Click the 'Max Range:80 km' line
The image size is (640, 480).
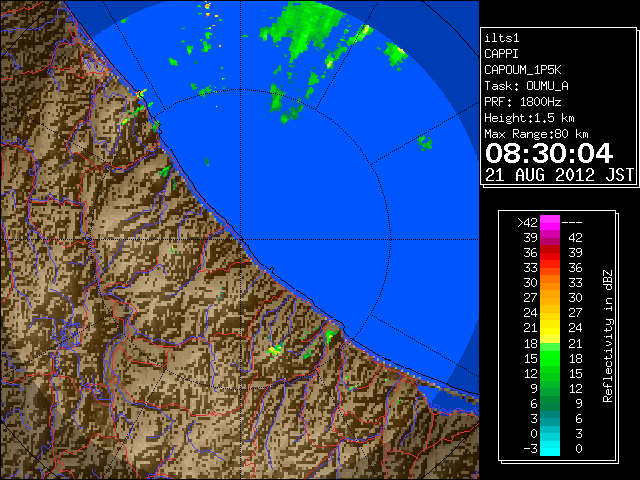536,134
